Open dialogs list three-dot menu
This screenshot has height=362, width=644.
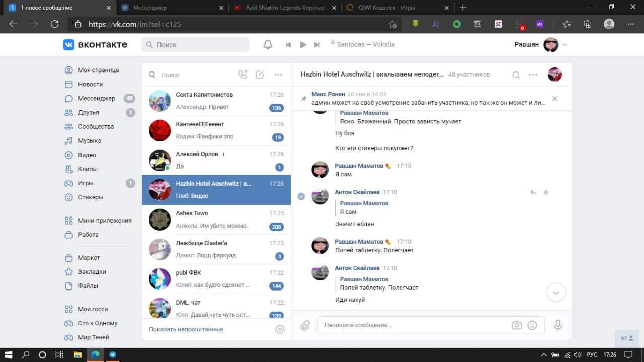click(278, 75)
